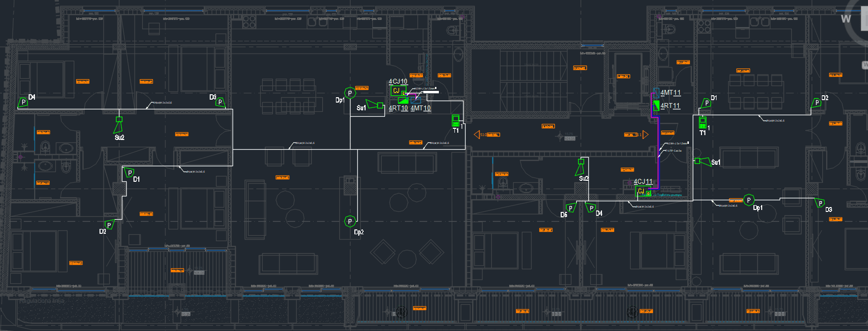Image resolution: width=868 pixels, height=331 pixels.
Task: Click the orange right-pointing S11 arrow marker
Action: pos(645,134)
